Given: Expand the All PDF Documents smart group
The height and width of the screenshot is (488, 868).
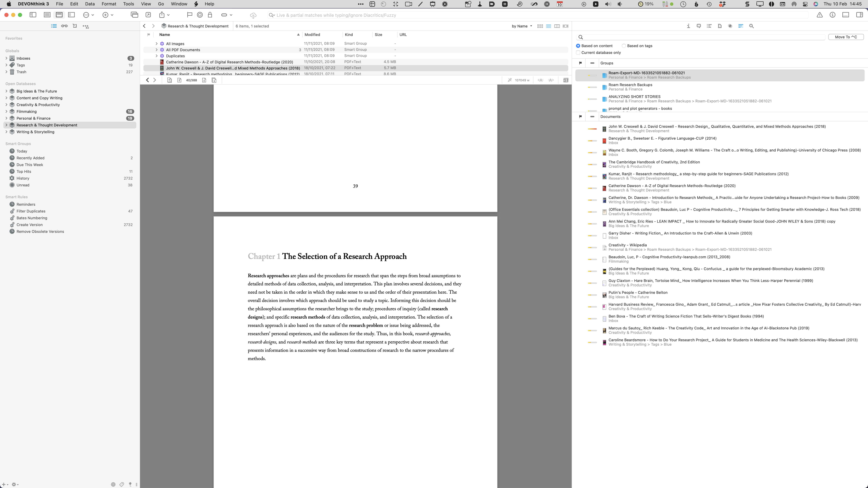Looking at the screenshot, I should click(x=156, y=50).
